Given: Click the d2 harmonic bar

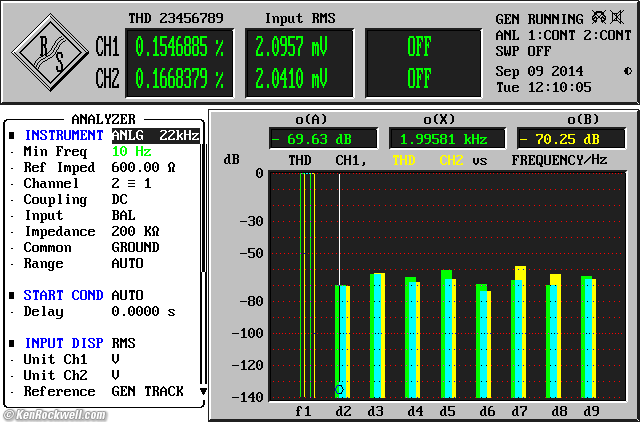Looking at the screenshot, I should [342, 341].
